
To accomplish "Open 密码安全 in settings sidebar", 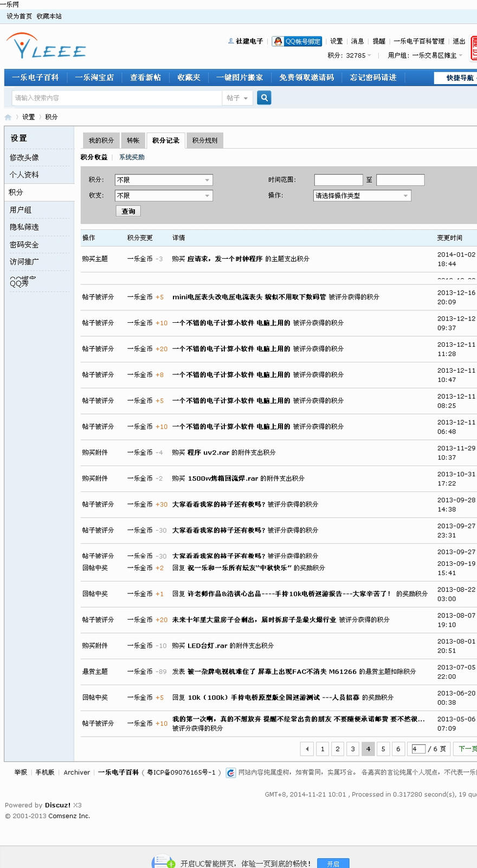I will click(24, 245).
